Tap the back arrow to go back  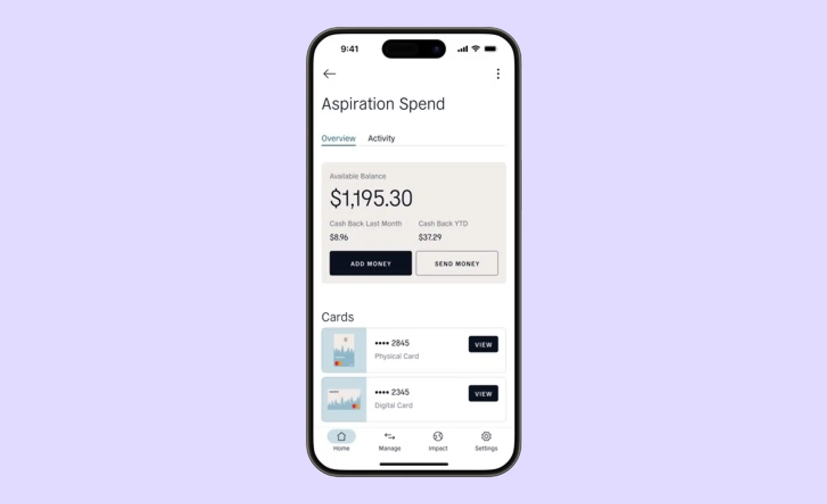click(329, 74)
